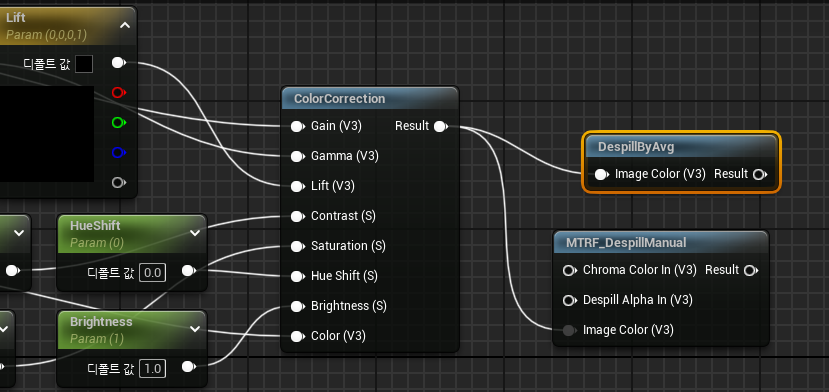Image resolution: width=829 pixels, height=392 pixels.
Task: Click the Lift node green channel output pin
Action: click(x=119, y=123)
